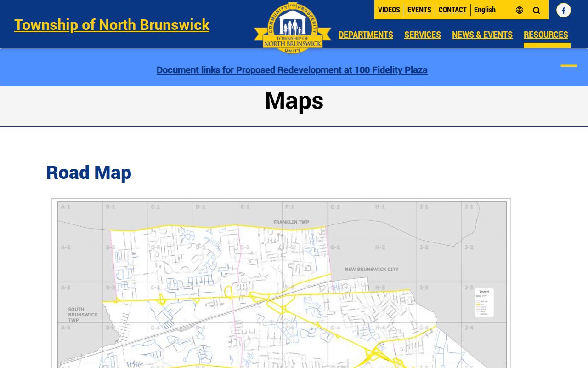
Task: Open the Resources menu
Action: (546, 34)
